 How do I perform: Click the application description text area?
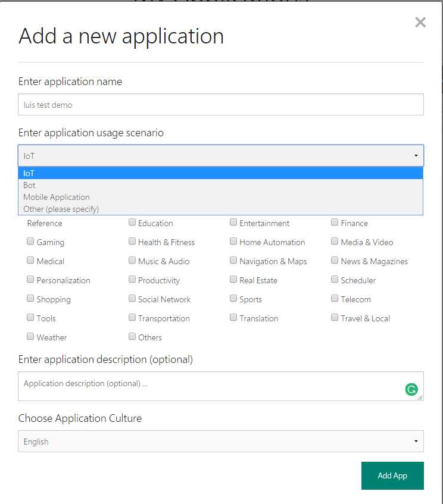pos(221,386)
